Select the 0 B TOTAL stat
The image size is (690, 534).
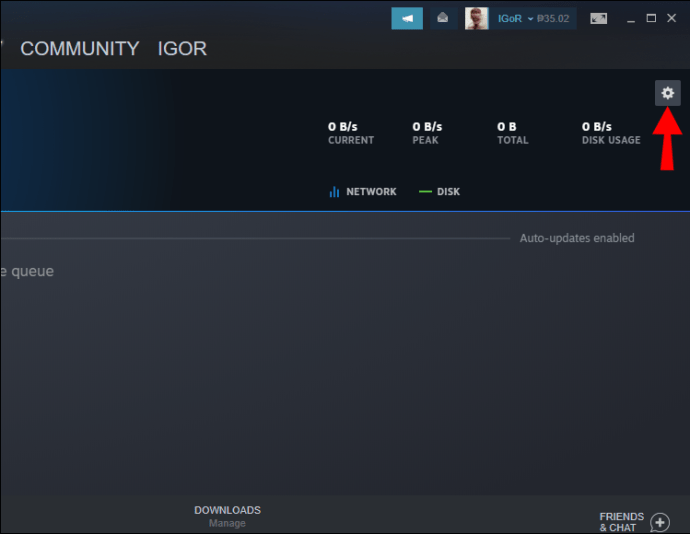point(513,133)
